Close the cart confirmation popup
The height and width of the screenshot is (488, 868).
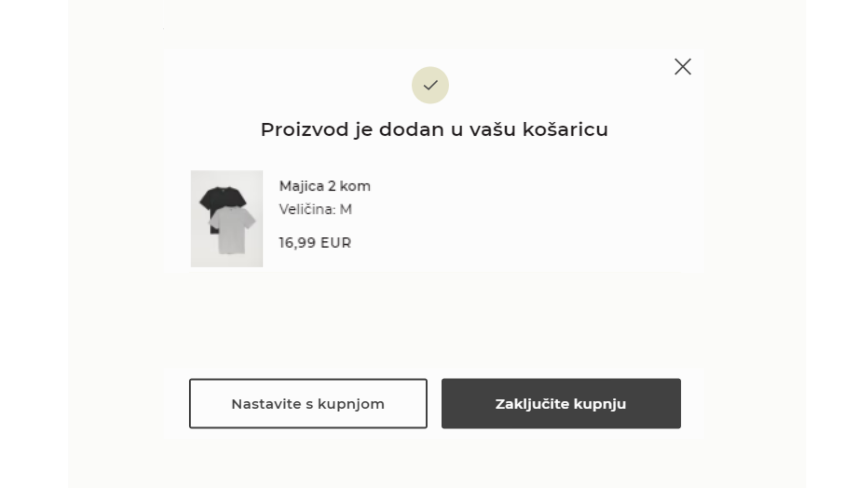tap(683, 67)
